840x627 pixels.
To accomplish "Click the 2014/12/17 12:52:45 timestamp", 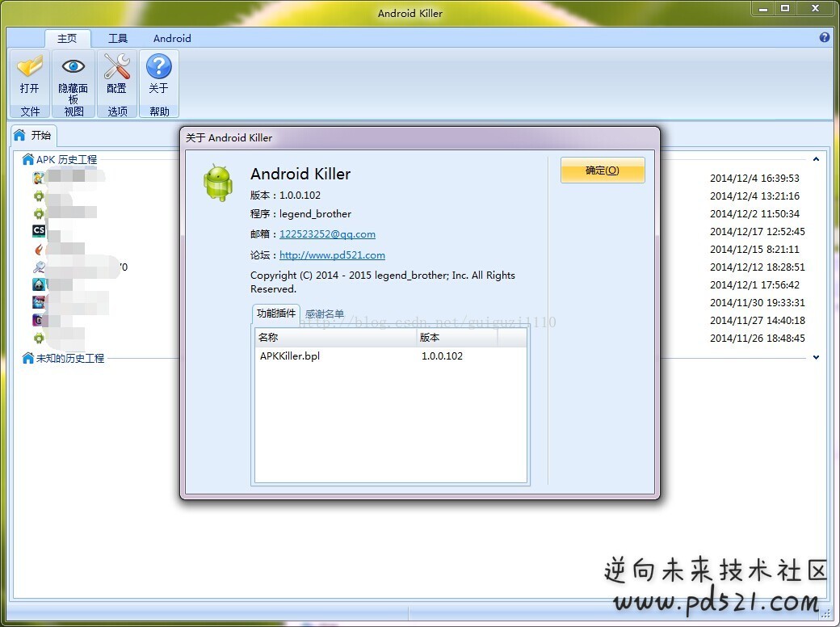I will click(x=758, y=232).
